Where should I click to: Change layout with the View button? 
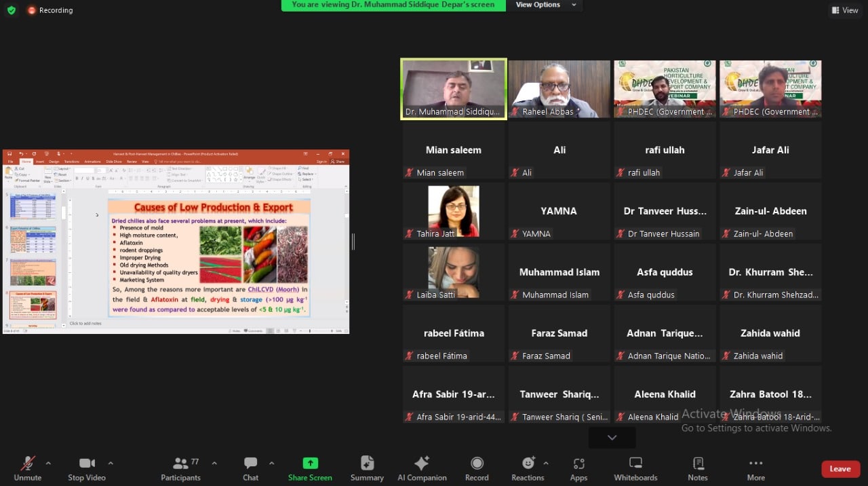click(845, 10)
